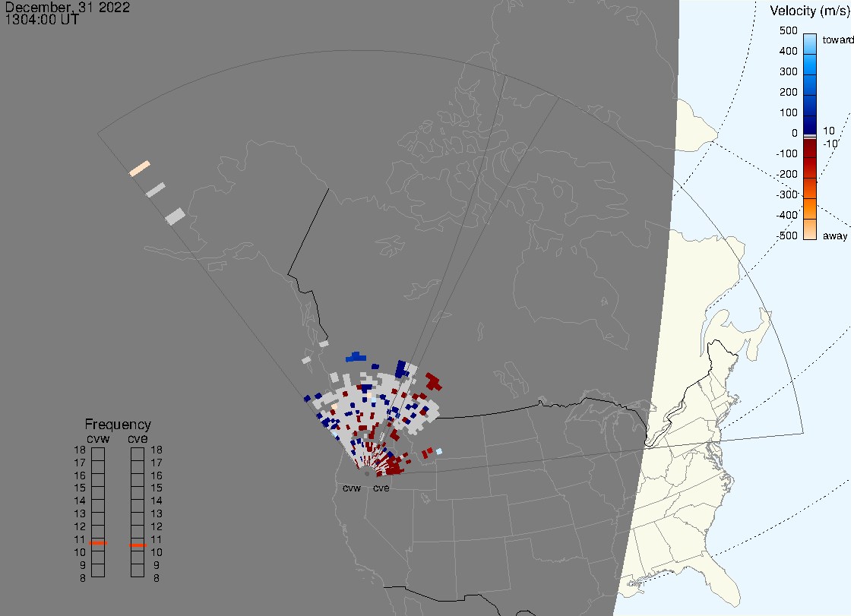Click the '300' tick label on the velocity scale
The width and height of the screenshot is (854, 616).
pyautogui.click(x=788, y=72)
